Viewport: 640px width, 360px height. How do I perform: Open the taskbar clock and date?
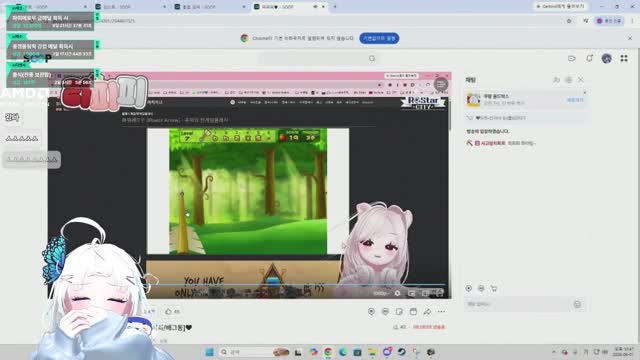click(x=623, y=352)
